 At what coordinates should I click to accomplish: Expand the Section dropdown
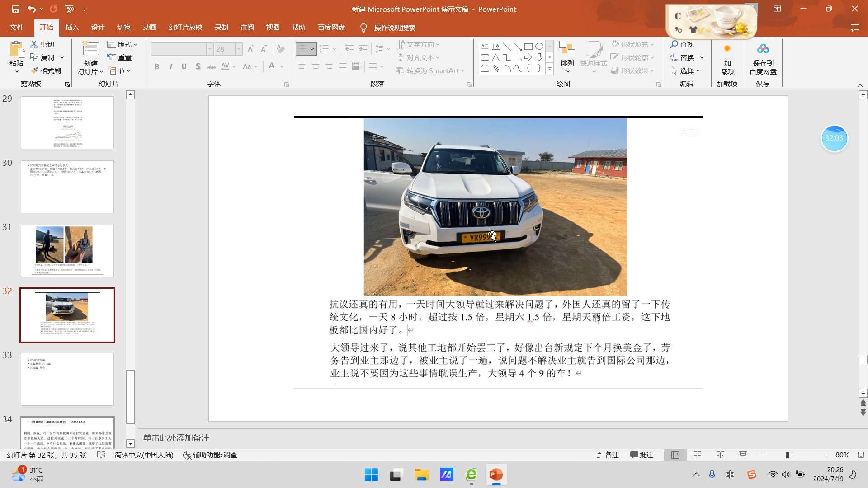(x=119, y=70)
